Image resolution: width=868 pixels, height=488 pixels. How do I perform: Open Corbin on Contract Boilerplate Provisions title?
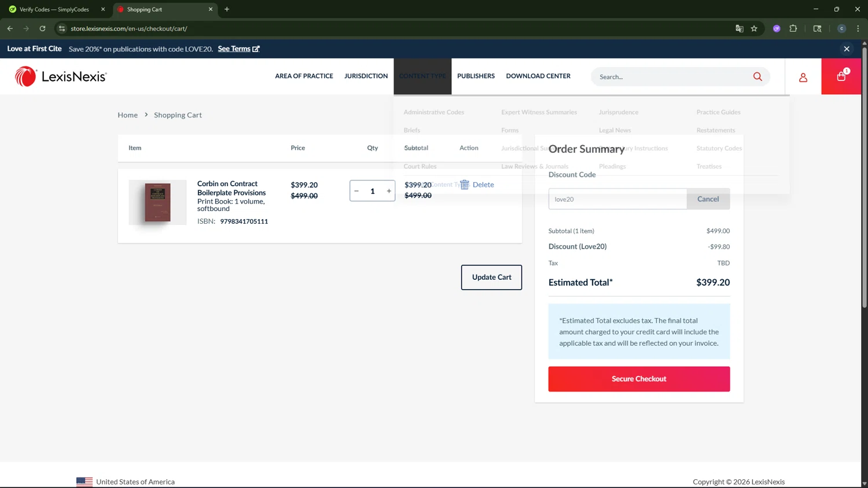click(x=231, y=188)
